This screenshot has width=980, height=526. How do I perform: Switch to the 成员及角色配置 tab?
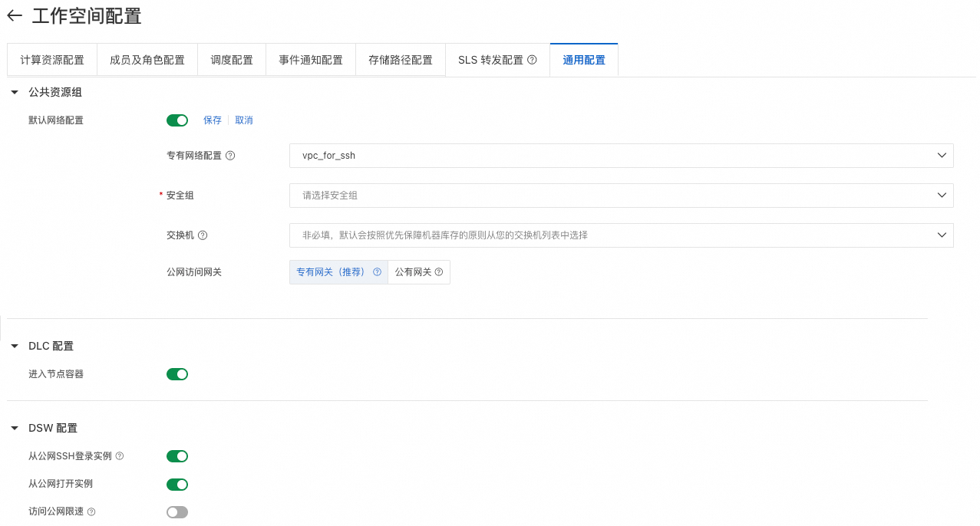(147, 60)
